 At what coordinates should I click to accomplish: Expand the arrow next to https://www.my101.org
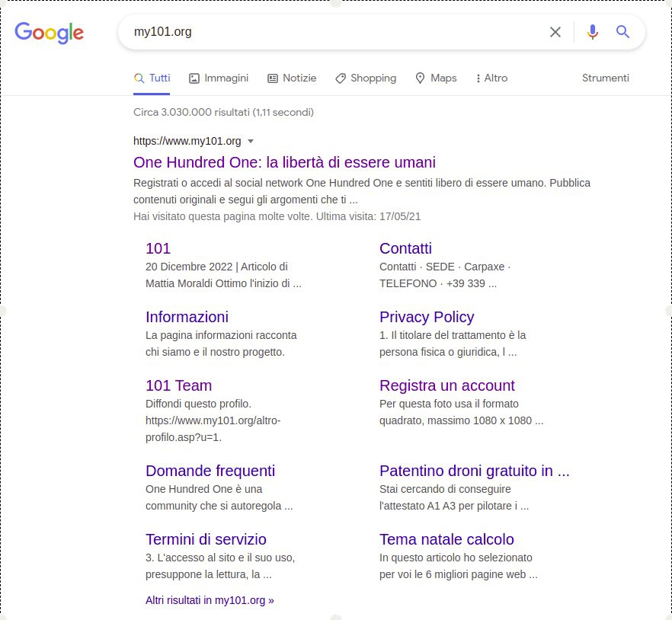[251, 141]
